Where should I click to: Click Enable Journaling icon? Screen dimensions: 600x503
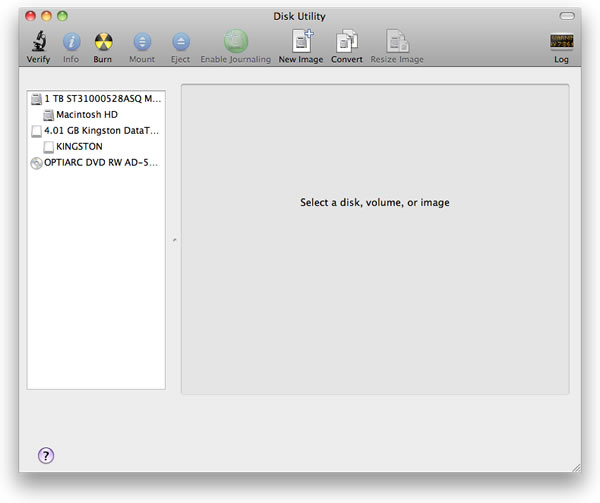pyautogui.click(x=235, y=42)
